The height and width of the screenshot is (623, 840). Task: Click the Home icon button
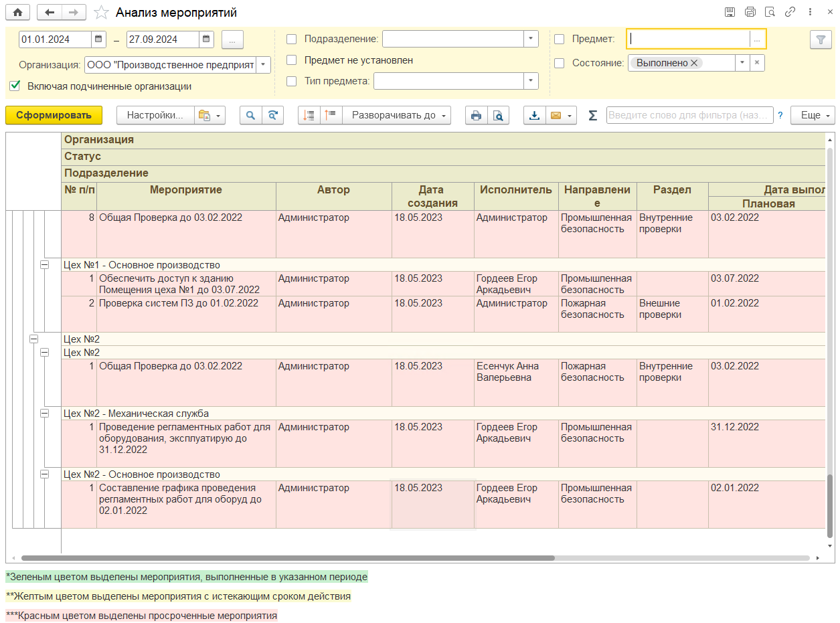pos(17,12)
